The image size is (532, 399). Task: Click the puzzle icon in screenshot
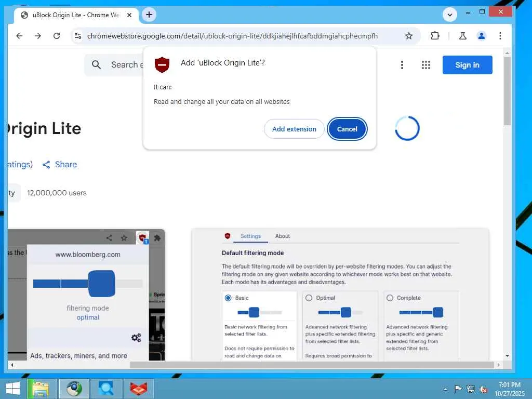pos(157,238)
